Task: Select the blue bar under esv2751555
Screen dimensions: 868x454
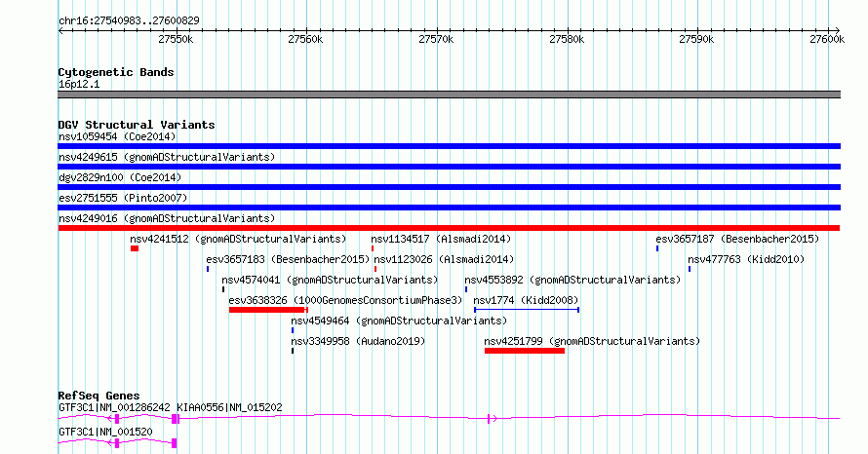Action: [449, 208]
